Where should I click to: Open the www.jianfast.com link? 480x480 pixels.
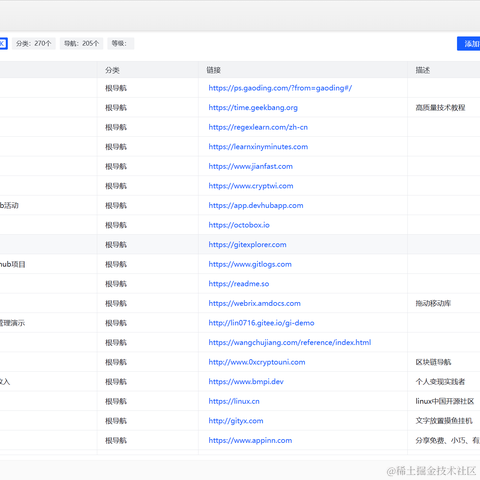pyautogui.click(x=251, y=166)
